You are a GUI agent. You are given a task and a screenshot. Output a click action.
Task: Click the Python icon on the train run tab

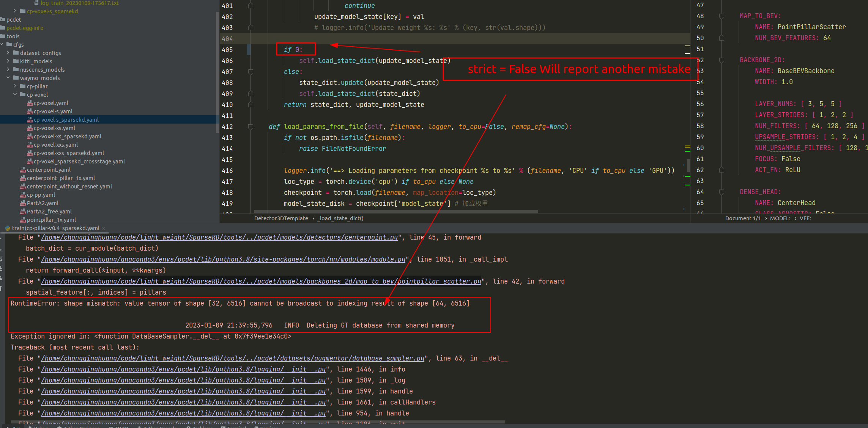click(x=8, y=228)
